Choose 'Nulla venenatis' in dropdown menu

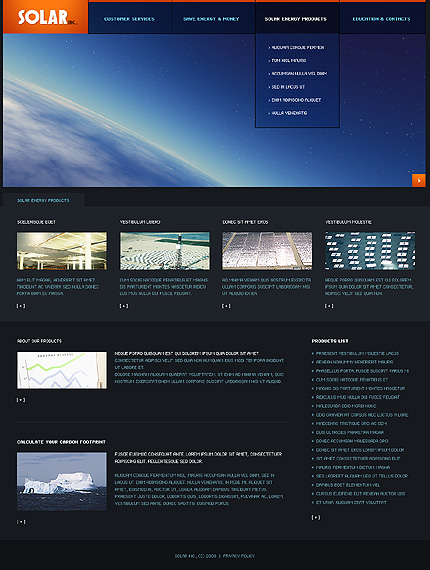click(288, 113)
